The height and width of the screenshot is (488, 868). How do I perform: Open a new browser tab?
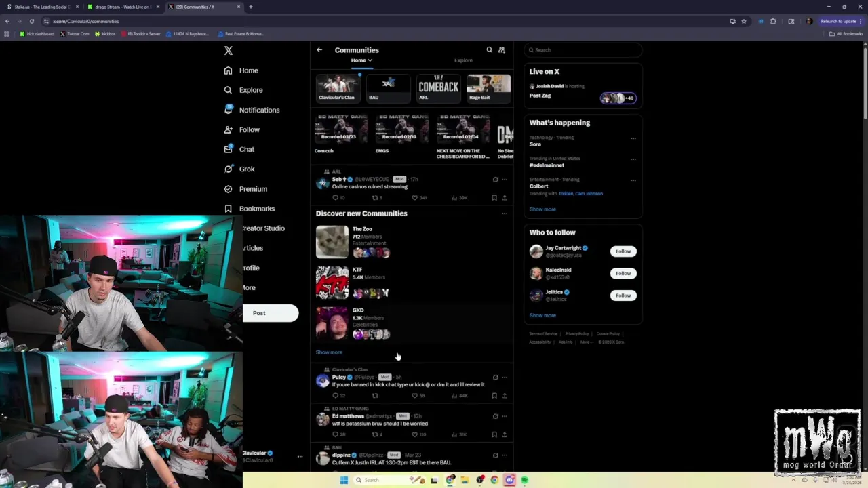coord(251,7)
